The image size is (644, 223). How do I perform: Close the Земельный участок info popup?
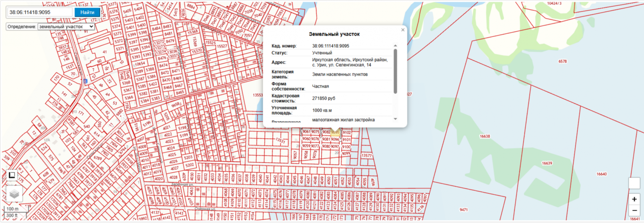(402, 30)
